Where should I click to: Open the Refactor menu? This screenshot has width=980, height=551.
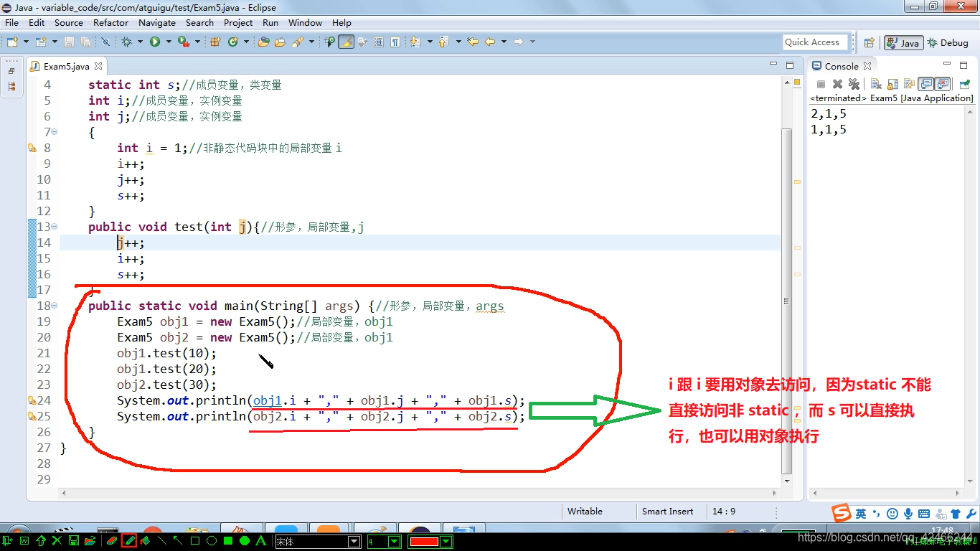tap(111, 22)
